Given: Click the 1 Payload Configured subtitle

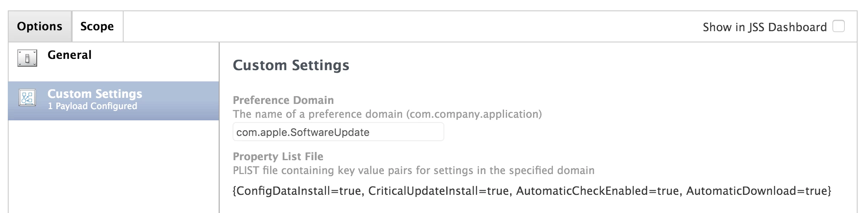Looking at the screenshot, I should coord(92,106).
